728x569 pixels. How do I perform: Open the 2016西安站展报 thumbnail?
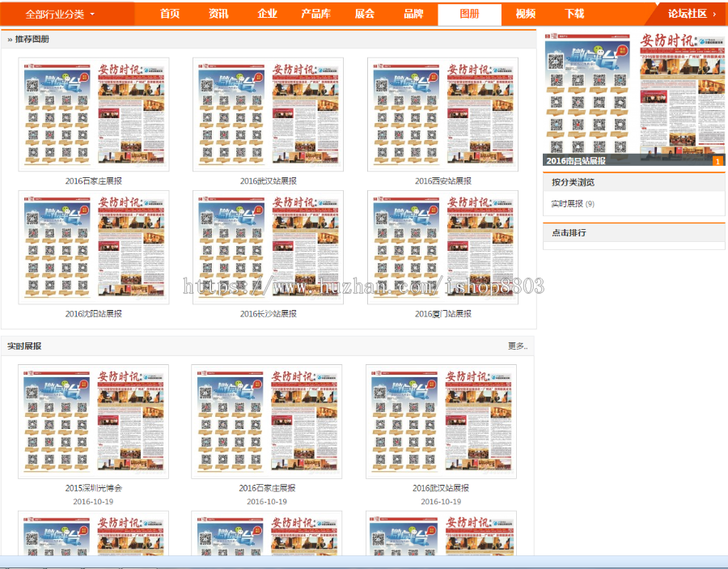coord(442,114)
